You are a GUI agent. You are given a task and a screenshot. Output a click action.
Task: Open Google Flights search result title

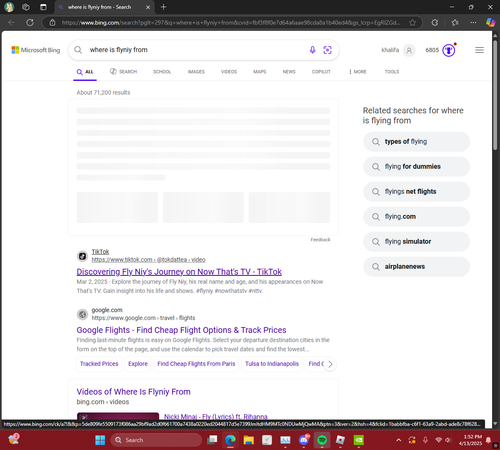click(181, 330)
